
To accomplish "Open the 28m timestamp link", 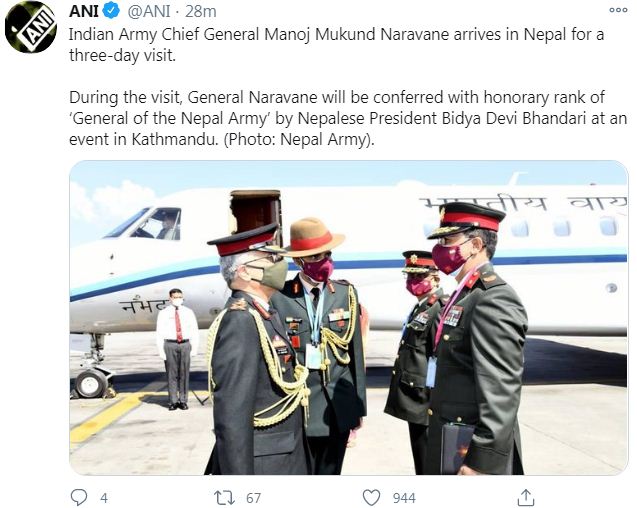I will pyautogui.click(x=201, y=11).
